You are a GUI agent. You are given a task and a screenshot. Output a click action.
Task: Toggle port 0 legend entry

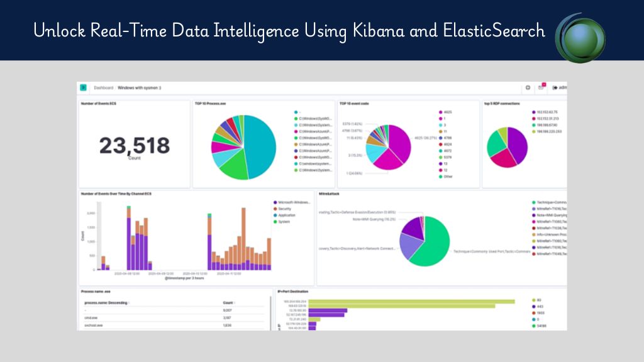(536, 319)
